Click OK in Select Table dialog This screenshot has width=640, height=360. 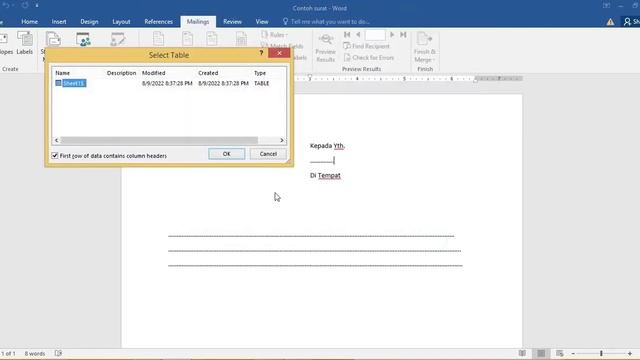227,154
